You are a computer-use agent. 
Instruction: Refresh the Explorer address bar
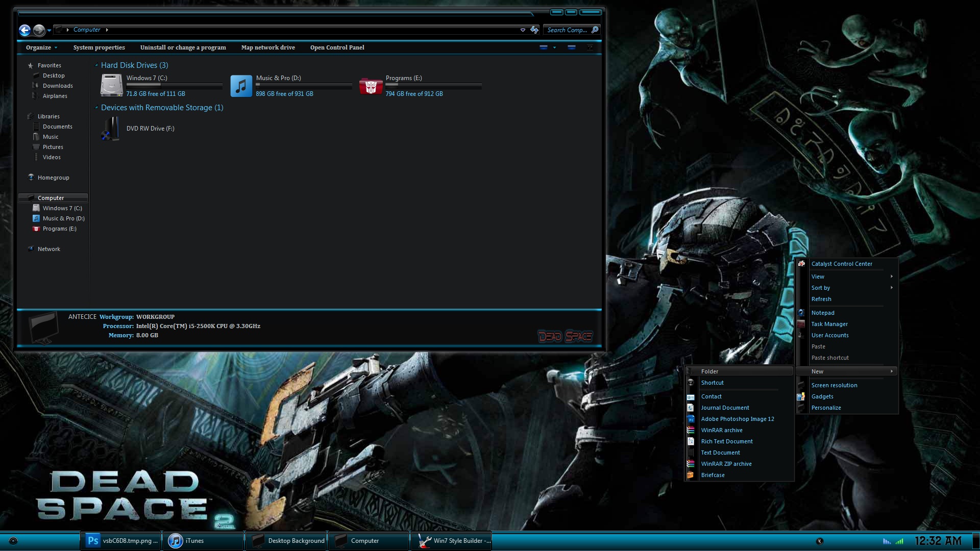[x=534, y=30]
